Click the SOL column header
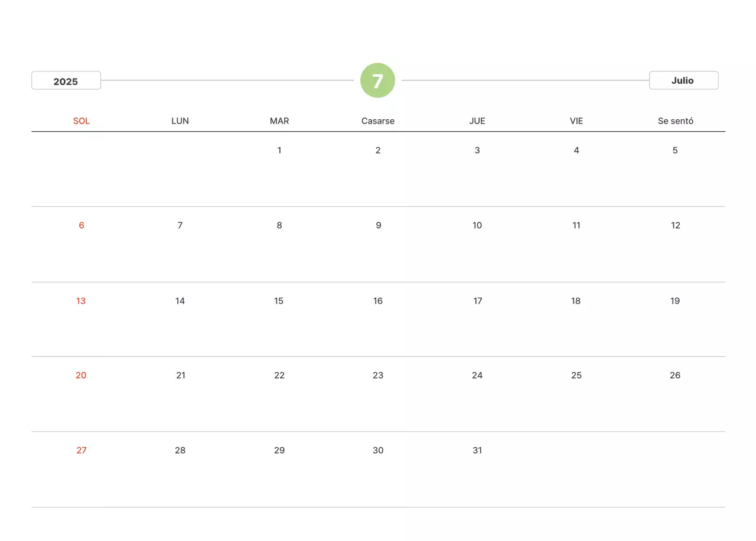 pyautogui.click(x=82, y=121)
